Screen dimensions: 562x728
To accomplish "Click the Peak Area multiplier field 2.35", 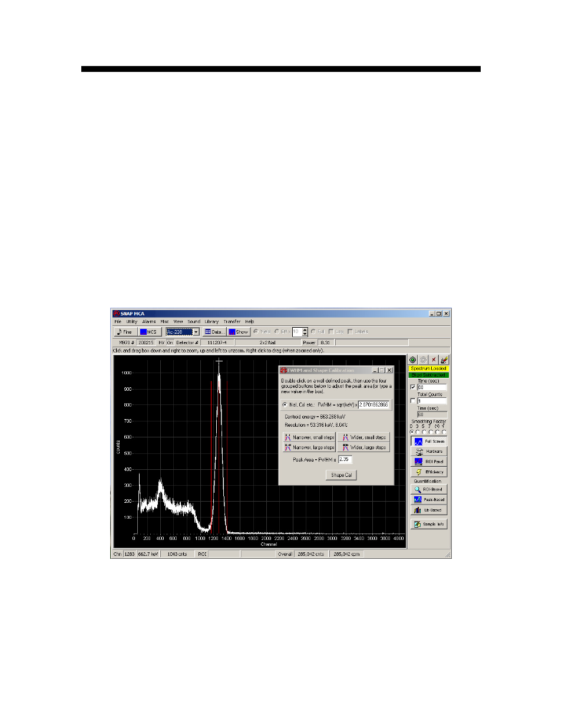I will pyautogui.click(x=345, y=459).
